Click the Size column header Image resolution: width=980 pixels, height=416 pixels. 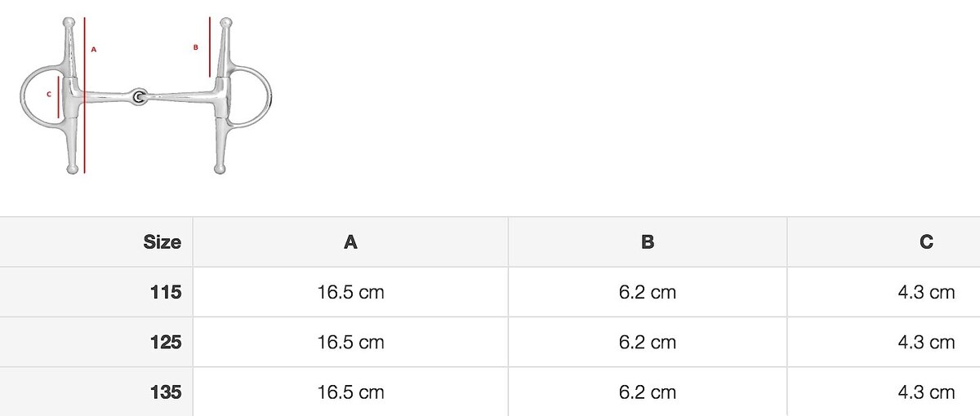tap(162, 242)
